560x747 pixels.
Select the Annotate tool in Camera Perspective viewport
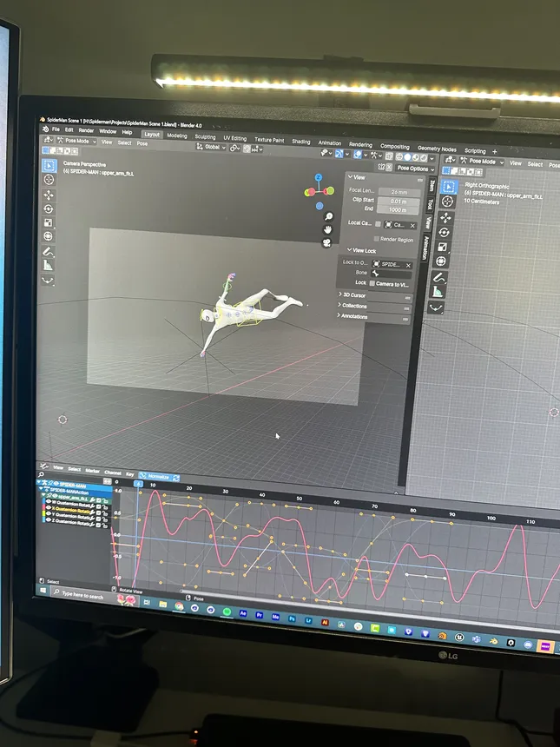[x=48, y=252]
